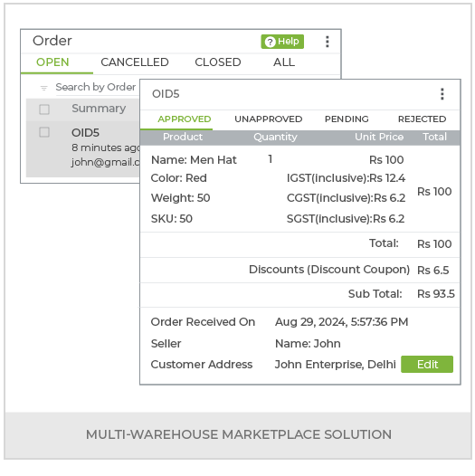Image resolution: width=475 pixels, height=476 pixels.
Task: Click 'John Enterprise, Delhi' address
Action: (x=335, y=365)
